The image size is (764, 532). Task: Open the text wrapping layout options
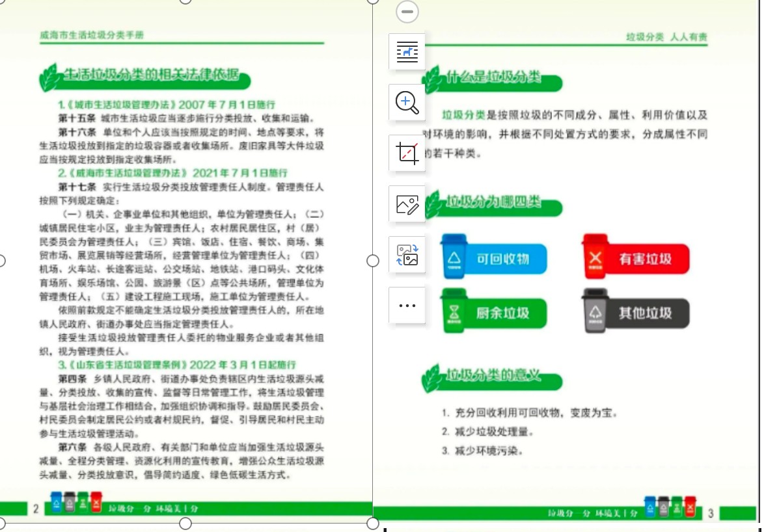point(407,52)
